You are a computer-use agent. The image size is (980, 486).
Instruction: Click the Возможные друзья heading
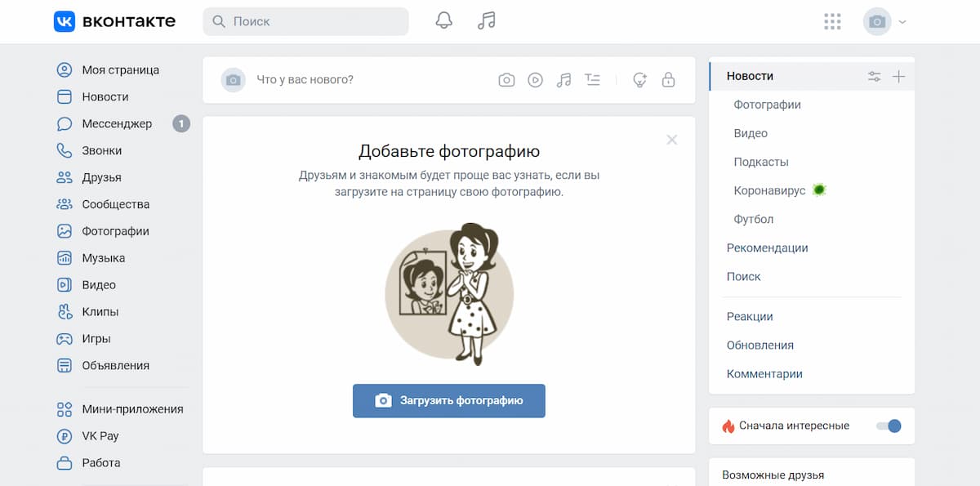coord(773,475)
